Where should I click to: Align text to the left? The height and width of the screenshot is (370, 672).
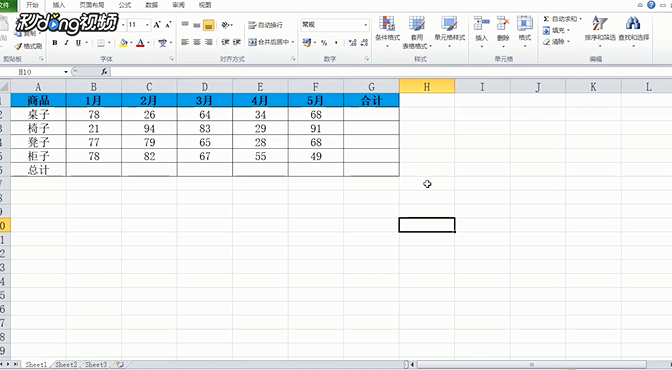[x=185, y=42]
